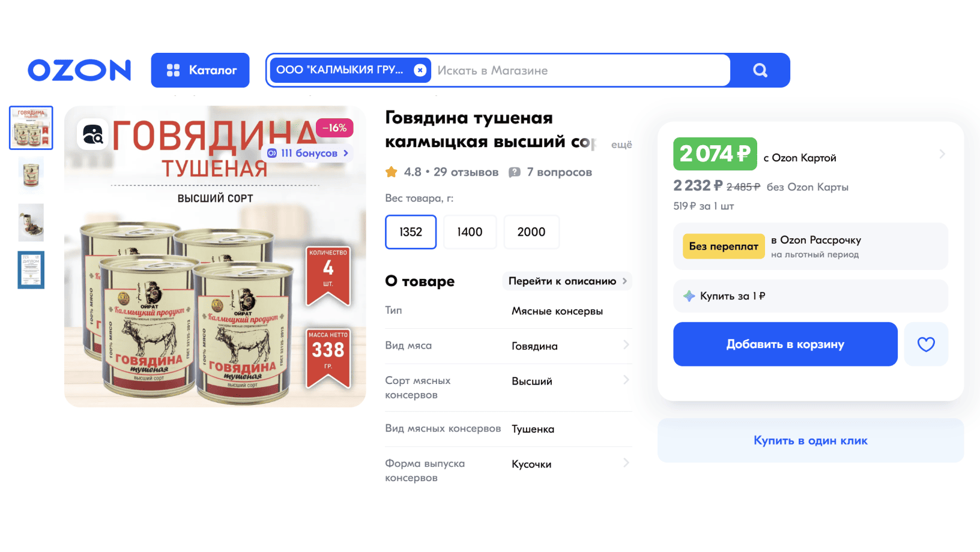
Task: Expand truncated title with ещё
Action: click(x=622, y=145)
